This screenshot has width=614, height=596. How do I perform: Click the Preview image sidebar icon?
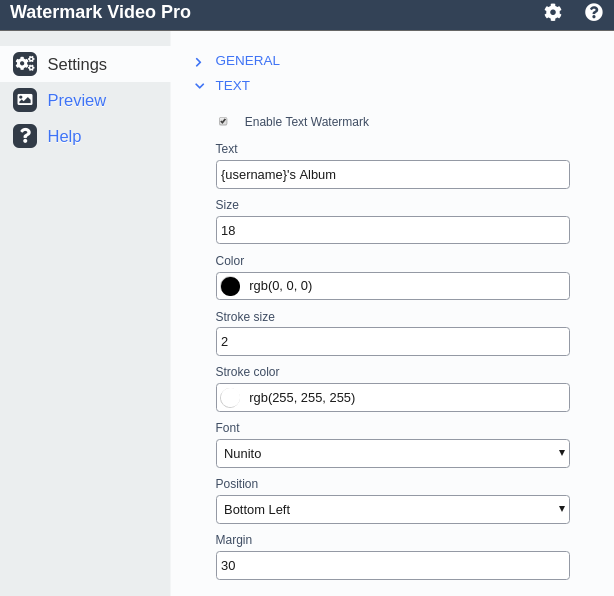[x=25, y=100]
